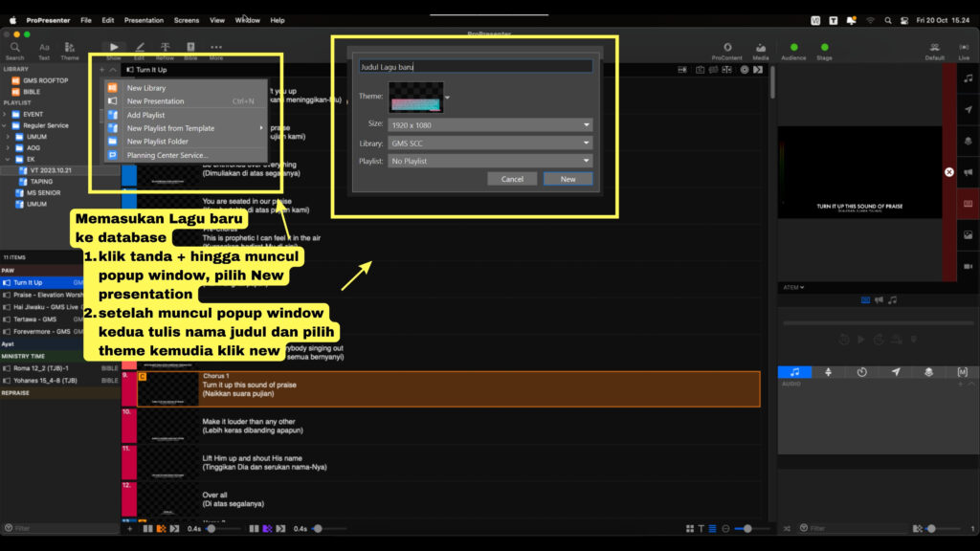Open the Theme picker in the toolbar
The height and width of the screenshot is (551, 980).
[69, 51]
